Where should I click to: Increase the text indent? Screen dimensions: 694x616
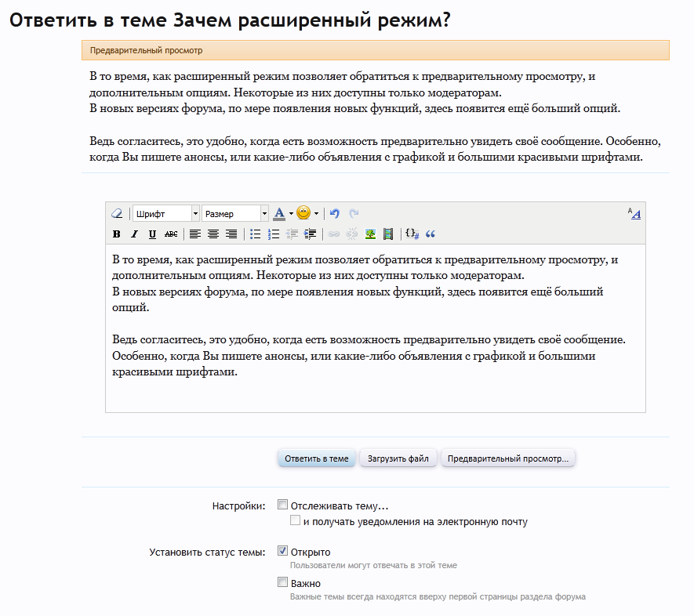tap(311, 234)
